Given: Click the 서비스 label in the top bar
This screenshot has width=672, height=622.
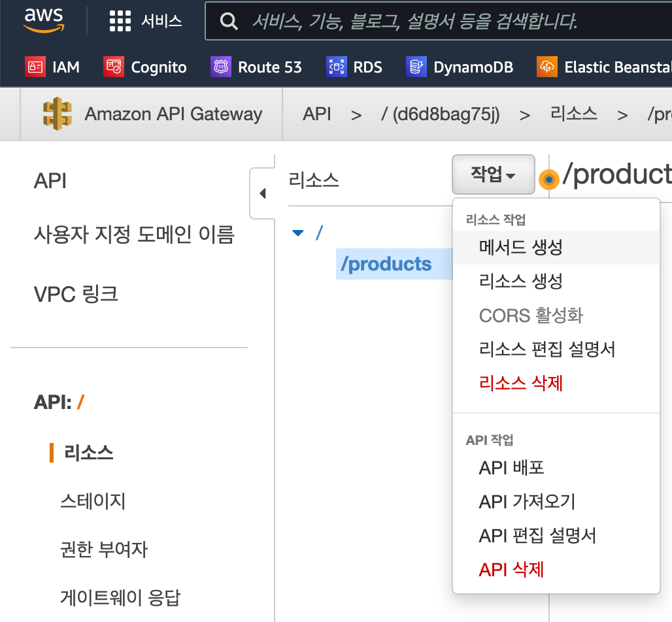Looking at the screenshot, I should [161, 21].
